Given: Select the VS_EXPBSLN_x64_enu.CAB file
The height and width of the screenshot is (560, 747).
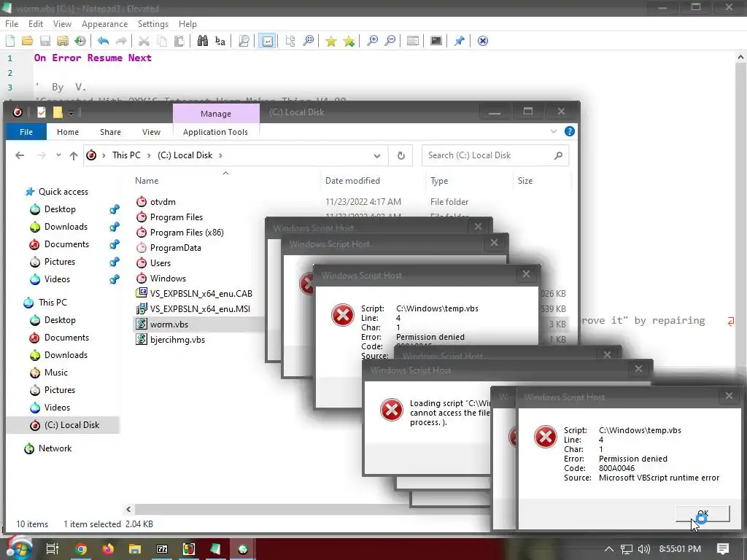Looking at the screenshot, I should pyautogui.click(x=201, y=293).
